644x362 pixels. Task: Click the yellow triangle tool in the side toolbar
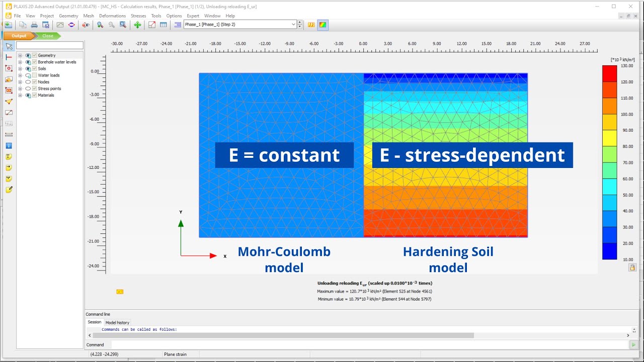click(9, 102)
